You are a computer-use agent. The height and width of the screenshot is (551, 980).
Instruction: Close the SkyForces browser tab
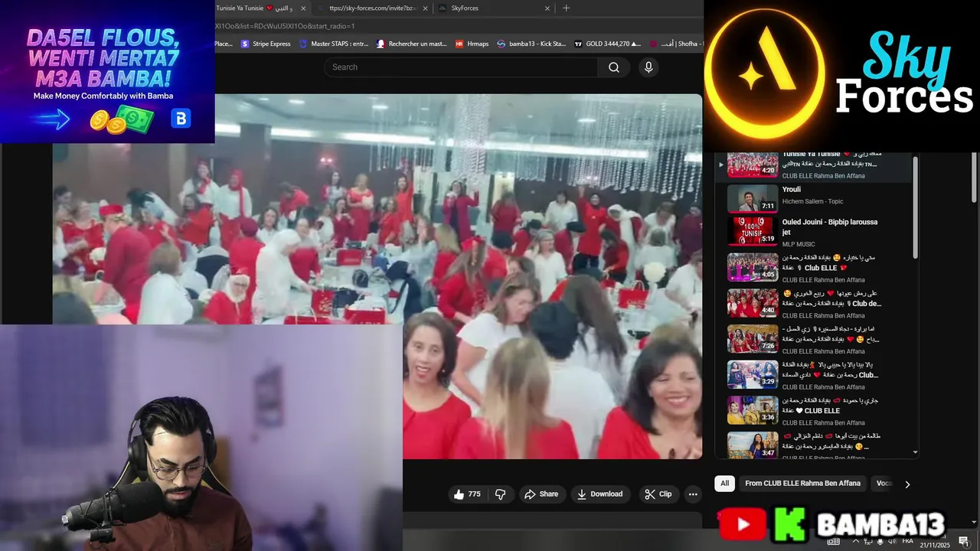547,8
